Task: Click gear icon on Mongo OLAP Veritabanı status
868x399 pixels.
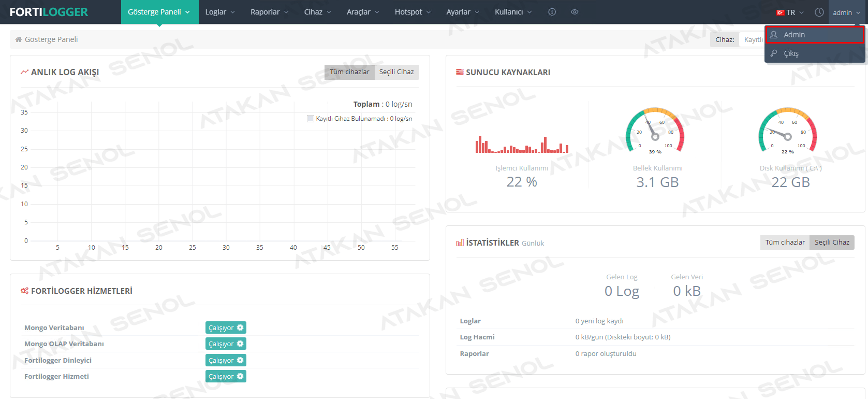Action: (240, 344)
